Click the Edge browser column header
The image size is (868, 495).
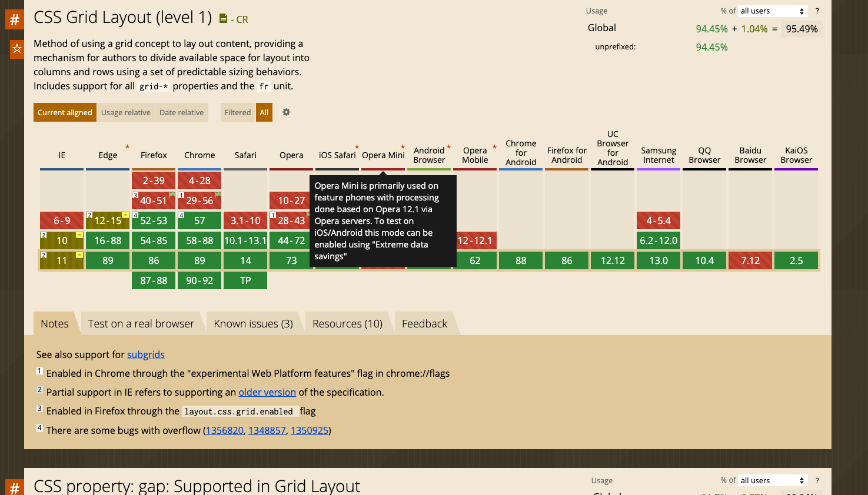click(108, 155)
